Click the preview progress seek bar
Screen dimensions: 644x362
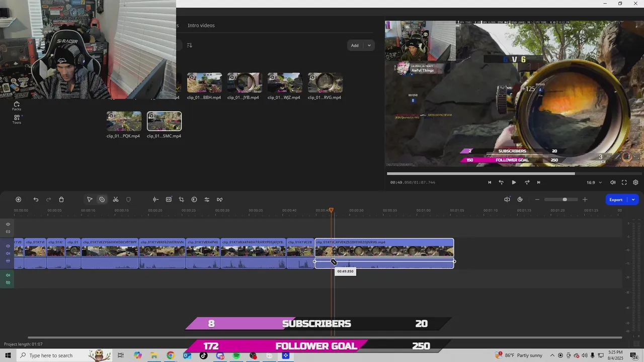513,173
